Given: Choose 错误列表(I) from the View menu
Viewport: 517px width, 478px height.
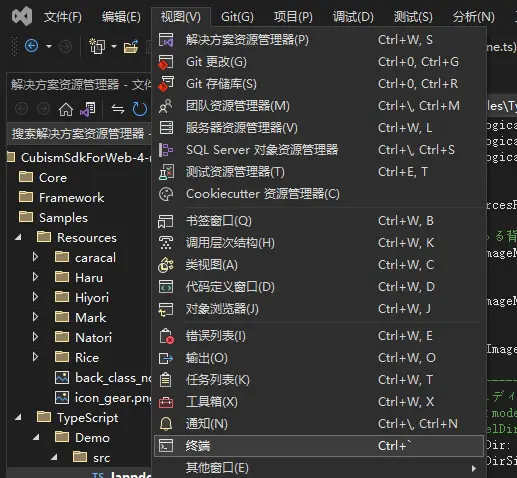Looking at the screenshot, I should 319,336.
